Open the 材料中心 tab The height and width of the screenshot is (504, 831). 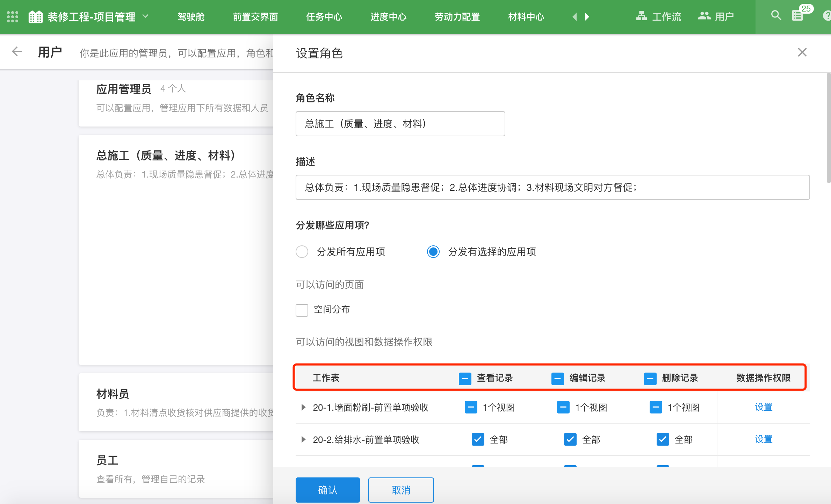(x=526, y=16)
